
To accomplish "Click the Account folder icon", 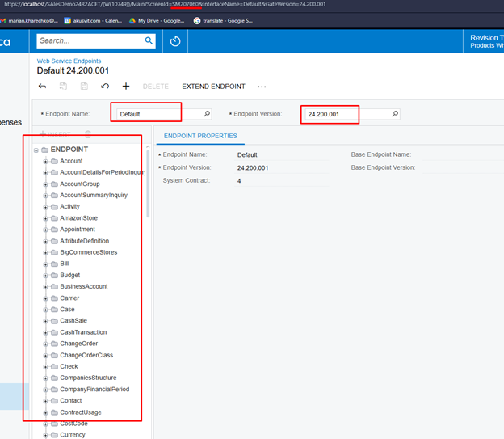I will (x=54, y=161).
